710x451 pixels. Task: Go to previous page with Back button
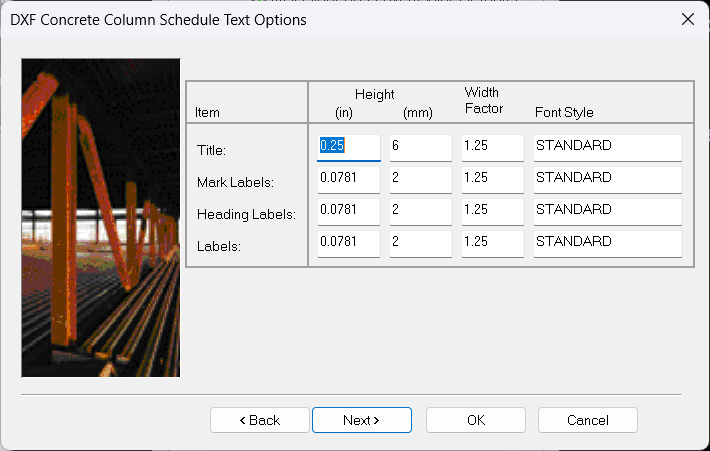[x=260, y=420]
